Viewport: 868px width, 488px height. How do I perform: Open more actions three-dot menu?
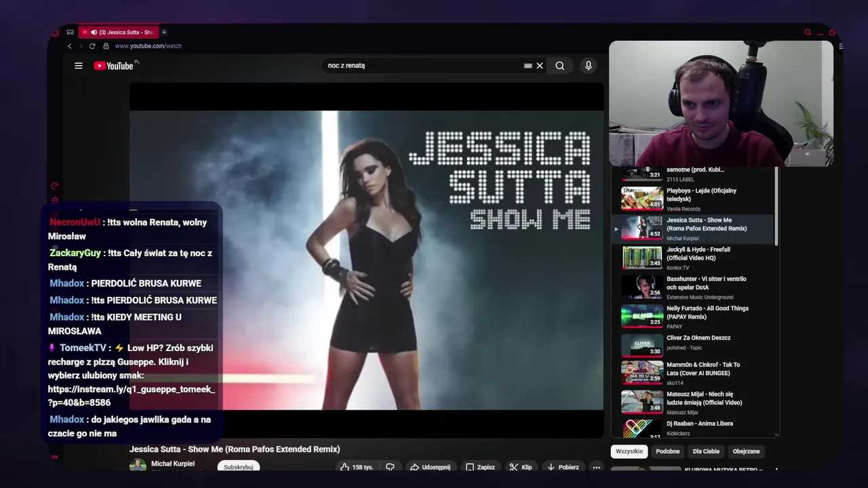click(596, 467)
